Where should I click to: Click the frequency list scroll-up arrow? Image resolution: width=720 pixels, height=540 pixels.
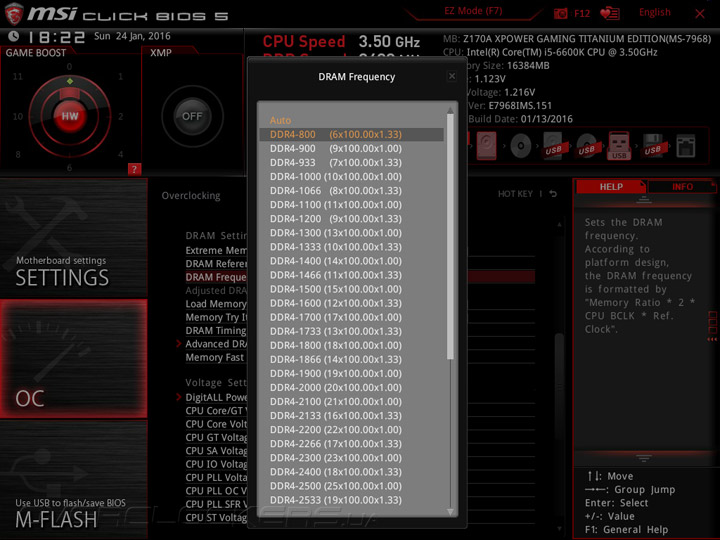coord(450,110)
